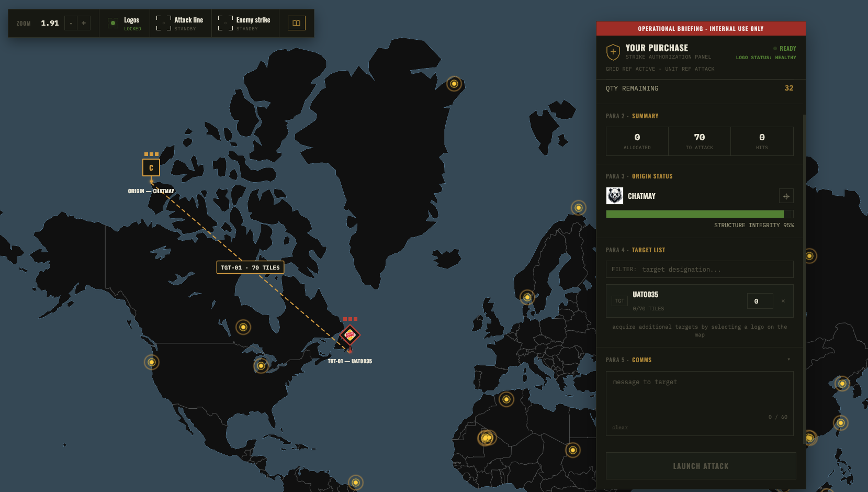This screenshot has height=492, width=868.
Task: Click the beacon on North America's west coast
Action: [x=152, y=362]
